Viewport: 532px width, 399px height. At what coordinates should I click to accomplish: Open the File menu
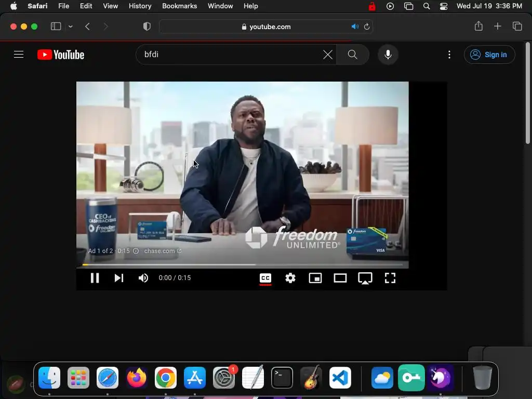click(x=63, y=6)
